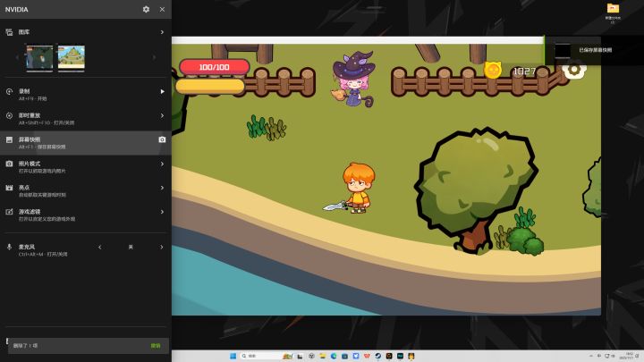
Task: Click the microphone icon in the overlay
Action: [x=9, y=247]
